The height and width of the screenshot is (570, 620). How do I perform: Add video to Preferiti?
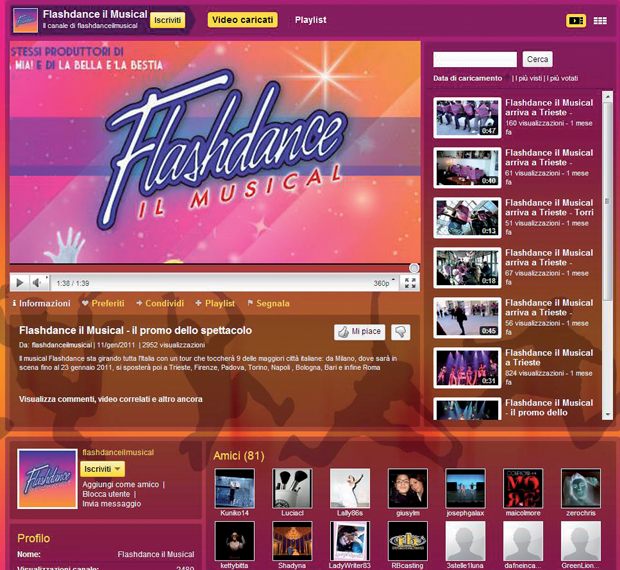pos(103,304)
